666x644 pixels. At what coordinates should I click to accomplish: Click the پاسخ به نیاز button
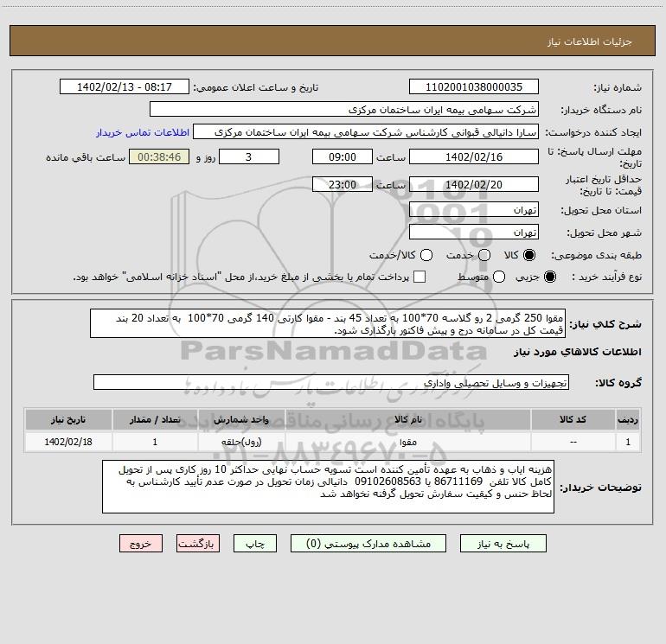(503, 544)
